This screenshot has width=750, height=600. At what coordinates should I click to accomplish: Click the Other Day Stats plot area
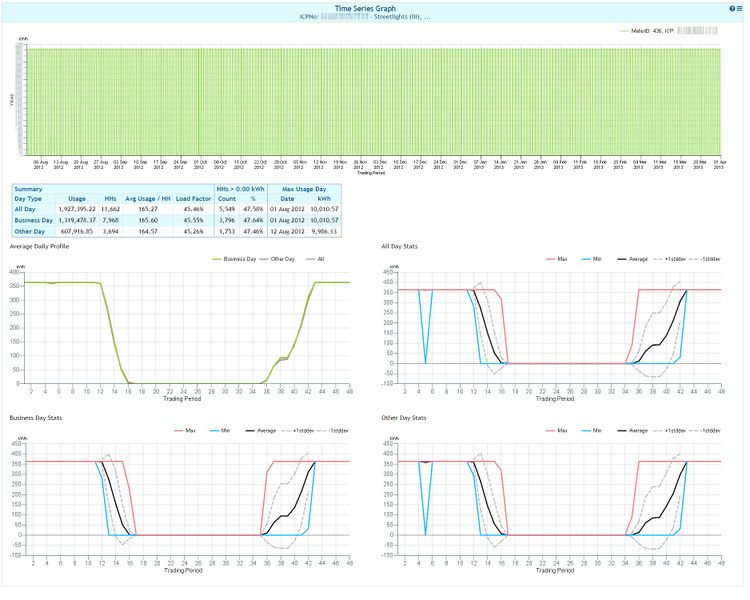pyautogui.click(x=559, y=499)
